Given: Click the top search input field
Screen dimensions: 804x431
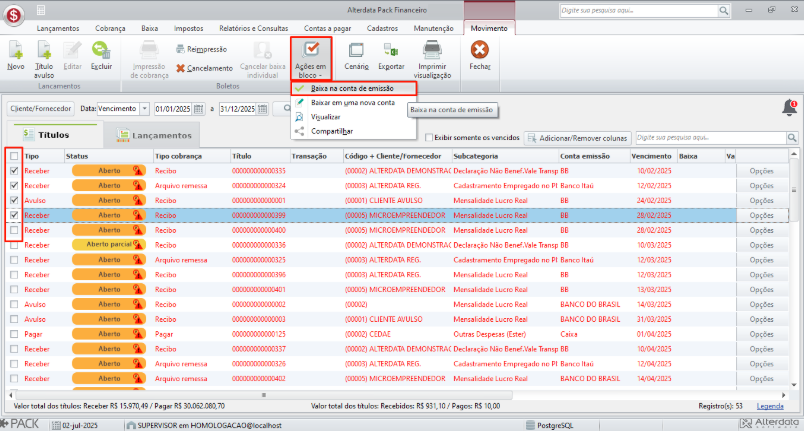Looking at the screenshot, I should (639, 10).
